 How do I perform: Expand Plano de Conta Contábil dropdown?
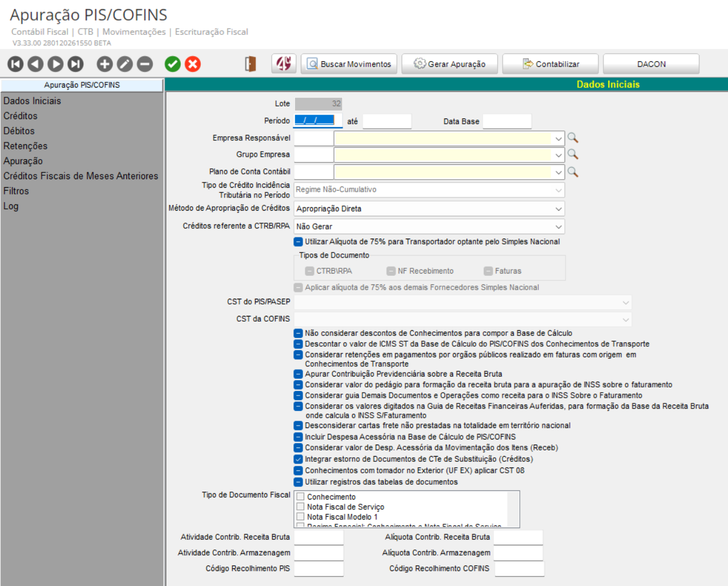pos(558,172)
